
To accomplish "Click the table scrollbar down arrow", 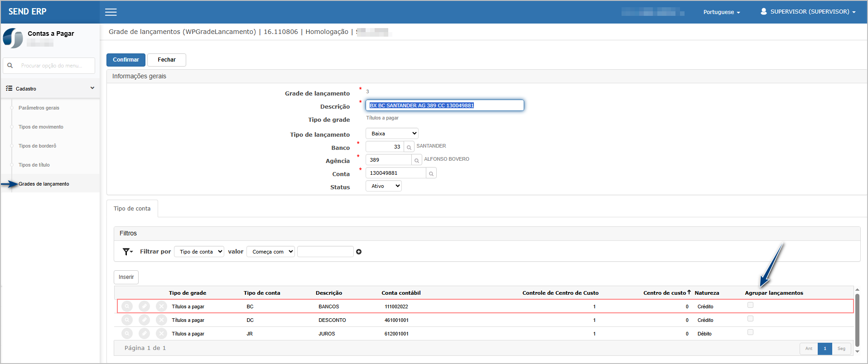I will (857, 351).
